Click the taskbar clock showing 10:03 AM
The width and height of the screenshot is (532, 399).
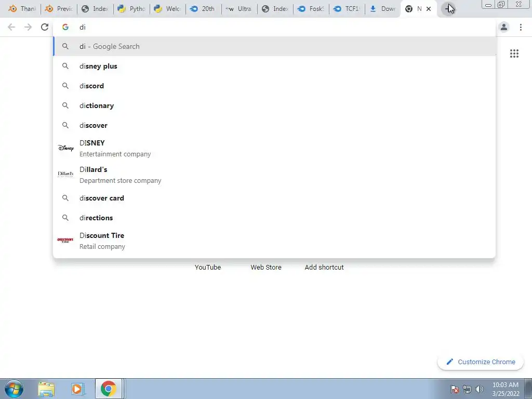(506, 389)
